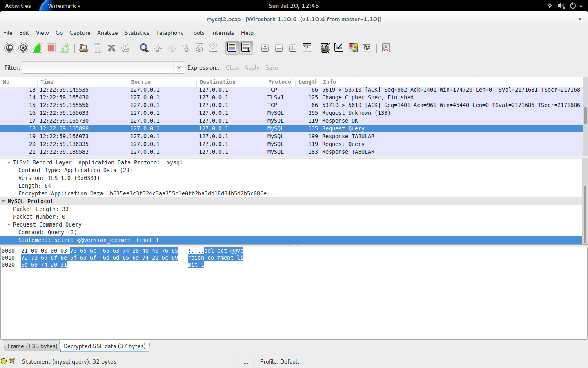Open expert info indicator in status bar
The height and width of the screenshot is (368, 588).
coord(4,361)
